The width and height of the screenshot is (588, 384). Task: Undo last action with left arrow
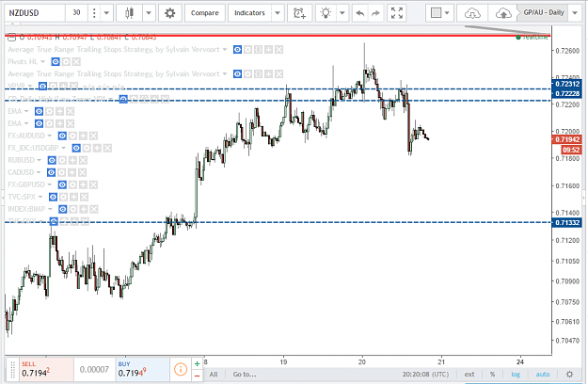click(360, 13)
